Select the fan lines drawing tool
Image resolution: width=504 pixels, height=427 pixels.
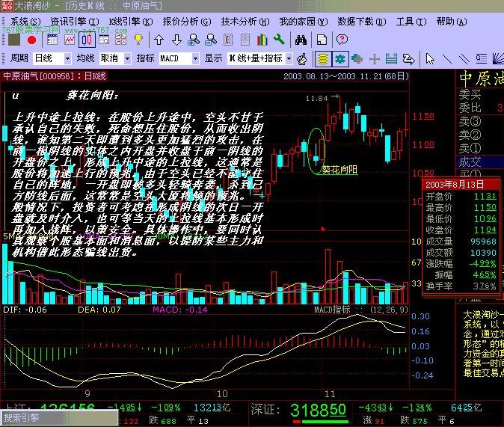[x=498, y=59]
